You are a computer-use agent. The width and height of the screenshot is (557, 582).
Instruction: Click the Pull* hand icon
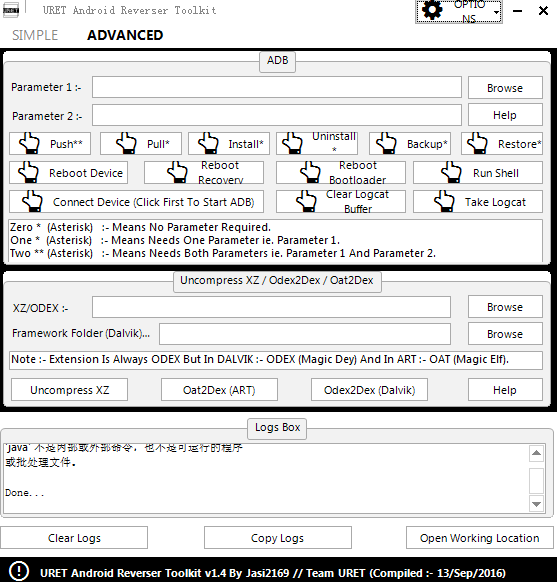[126, 143]
